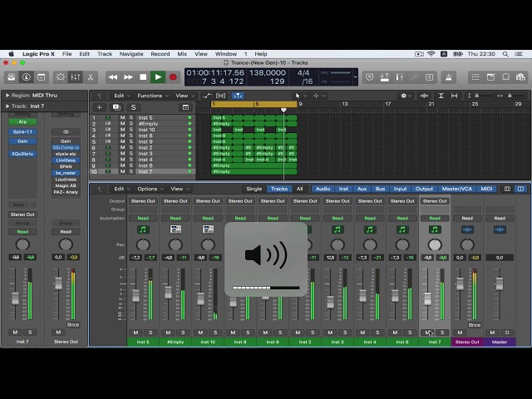
Task: Toggle the Mixer button in control bar
Action: pos(75,77)
